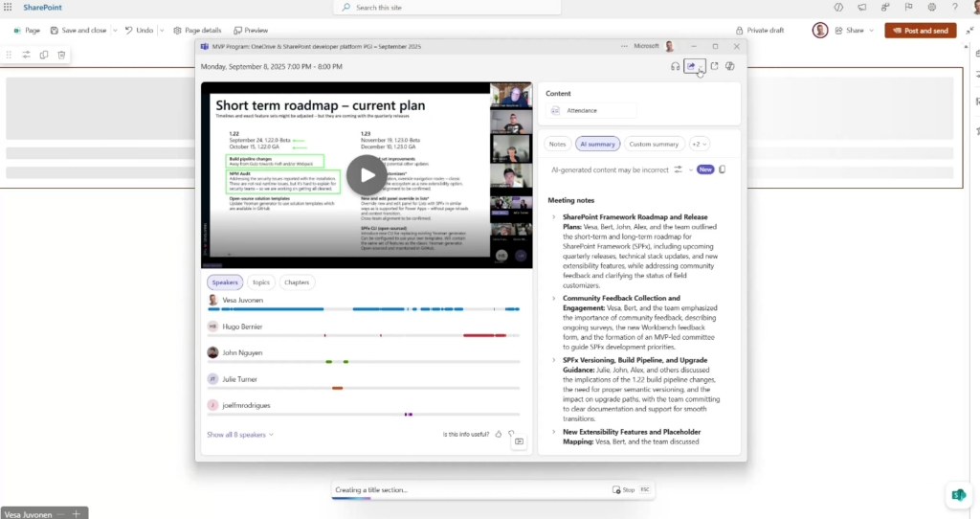Click the Search this site box
Viewport: 980px width, 519px height.
point(447,8)
